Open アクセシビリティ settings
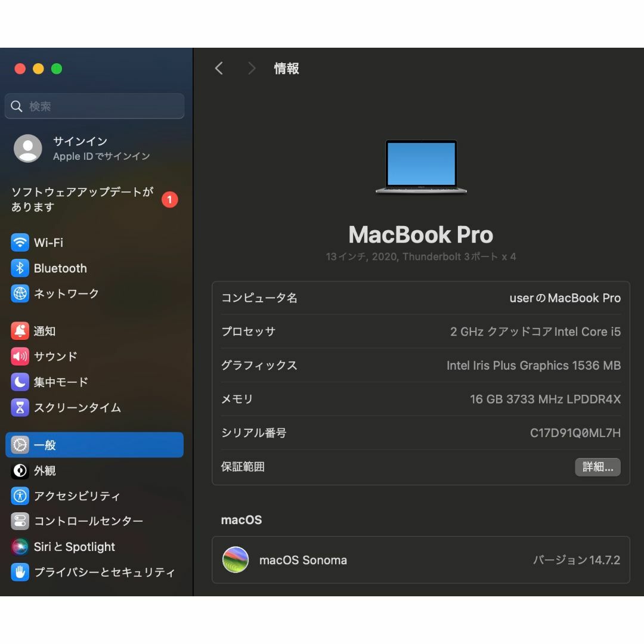644x644 pixels. tap(94, 496)
